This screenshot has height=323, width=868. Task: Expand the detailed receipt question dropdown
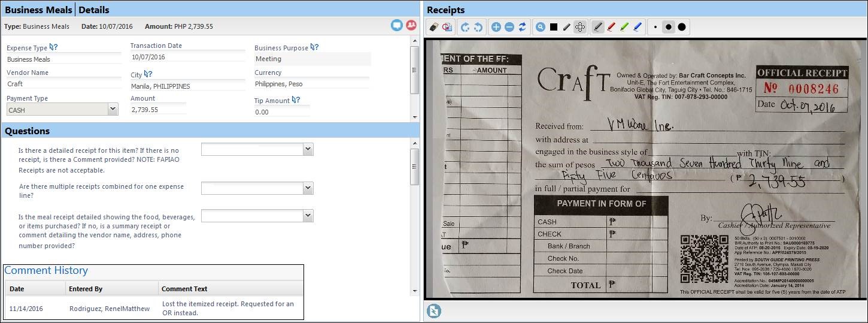pyautogui.click(x=308, y=149)
